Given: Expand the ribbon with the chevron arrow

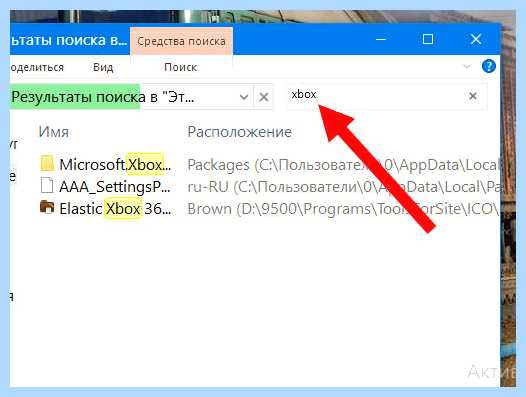Looking at the screenshot, I should click(x=467, y=66).
